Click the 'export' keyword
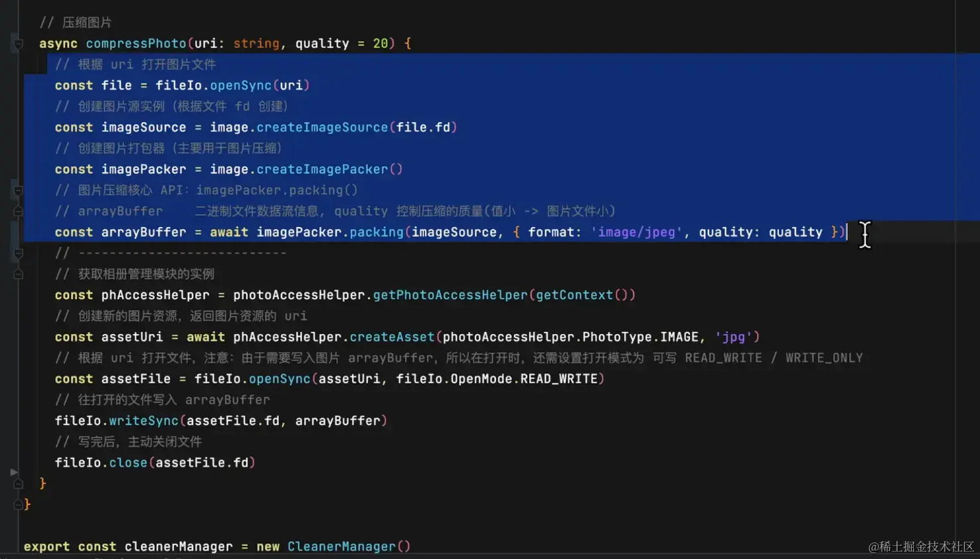This screenshot has width=980, height=559. click(x=46, y=547)
